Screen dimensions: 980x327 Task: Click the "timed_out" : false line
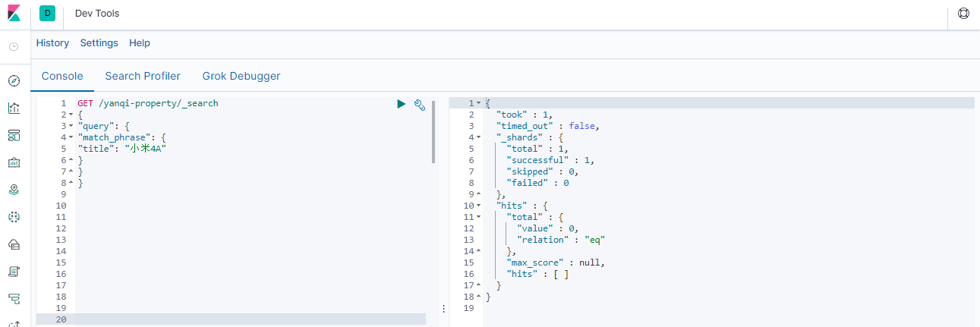pos(548,126)
